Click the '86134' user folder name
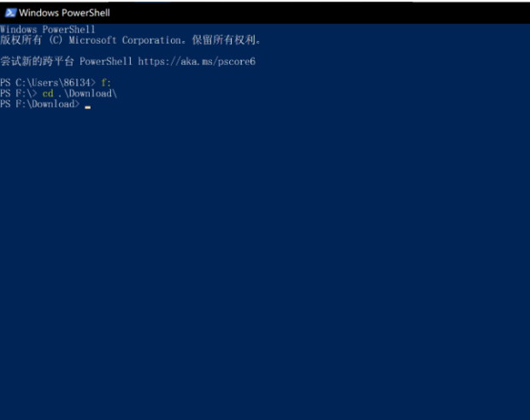 click(77, 83)
